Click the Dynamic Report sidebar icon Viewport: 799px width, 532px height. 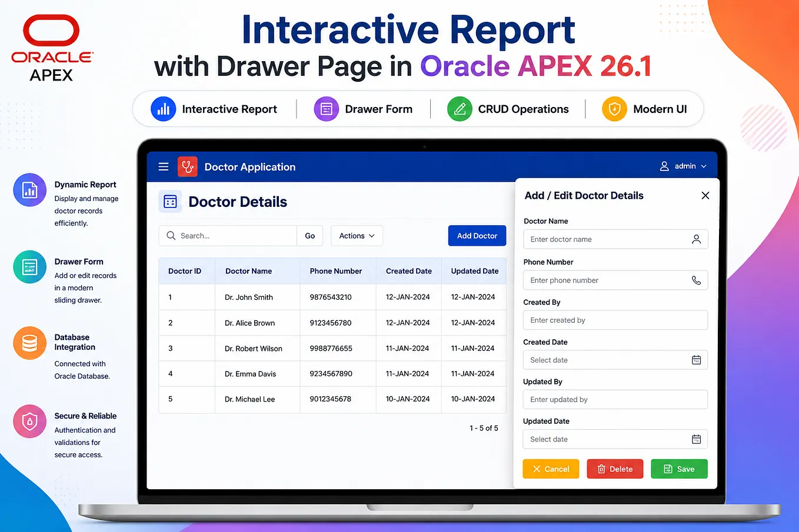29,190
